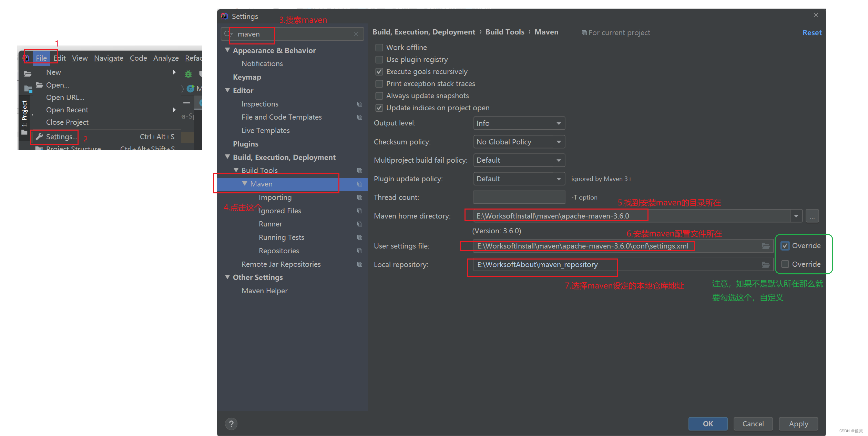Click the Thread count input field

coord(519,197)
